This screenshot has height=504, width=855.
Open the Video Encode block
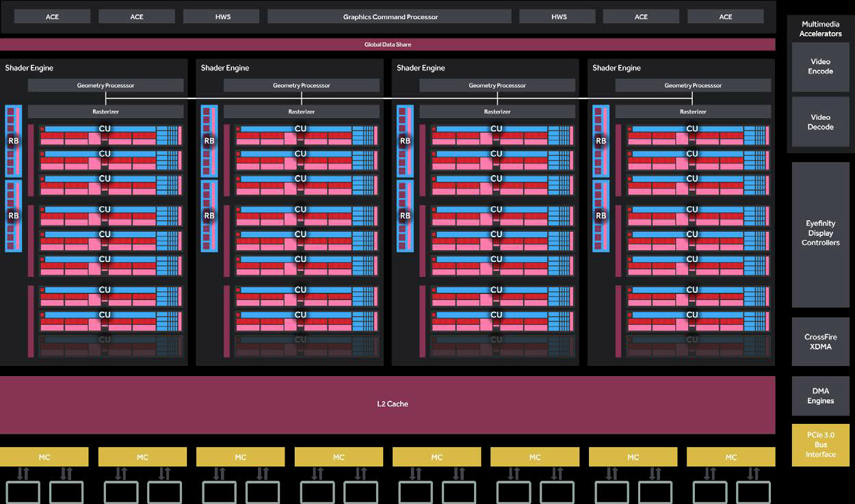click(x=820, y=67)
